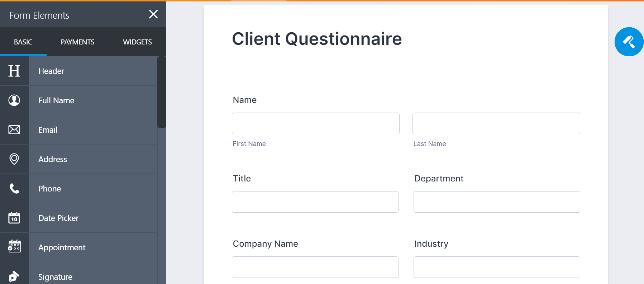Select the Phone handset icon
The height and width of the screenshot is (284, 644).
point(14,189)
